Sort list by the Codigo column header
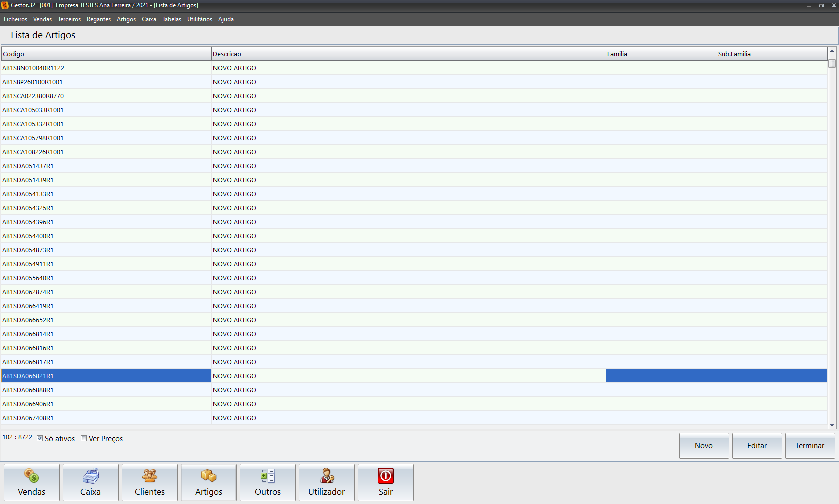Viewport: 839px width, 504px height. [106, 54]
